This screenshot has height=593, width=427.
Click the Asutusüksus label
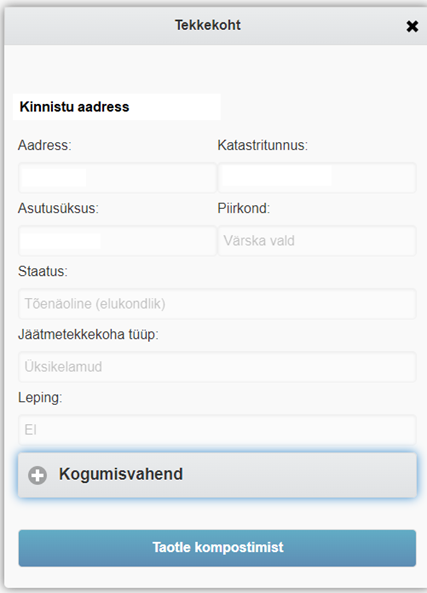coord(58,208)
